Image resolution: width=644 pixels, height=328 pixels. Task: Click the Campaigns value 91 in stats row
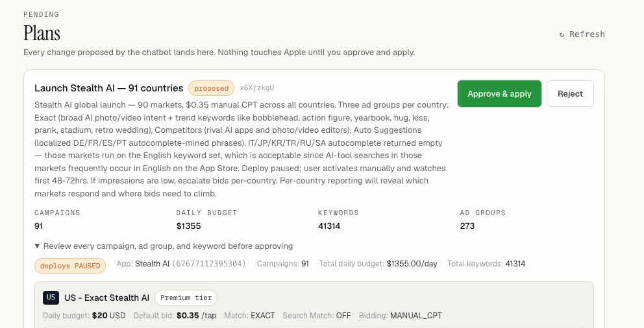[38, 226]
